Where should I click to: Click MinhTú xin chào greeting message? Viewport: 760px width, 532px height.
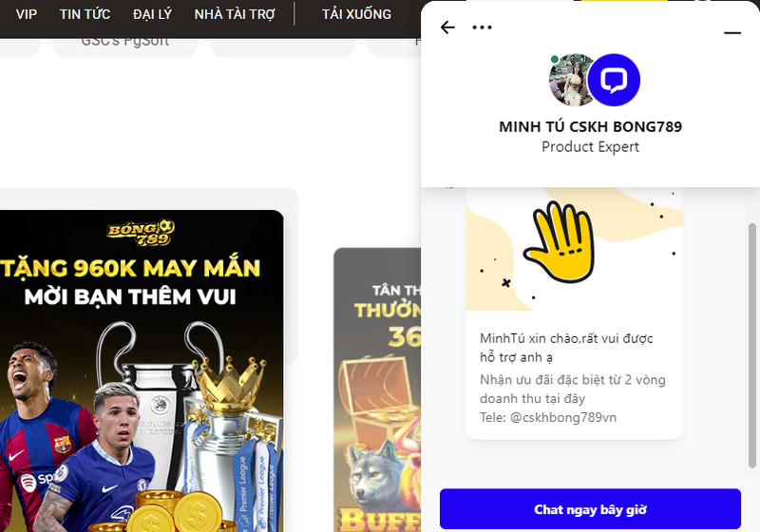coord(566,348)
